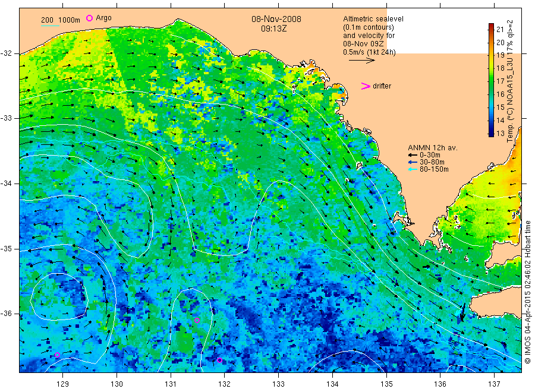Image resolution: width=535 pixels, height=392 pixels.
Task: Click the cyan 80-150m arrow legend icon
Action: [413, 169]
